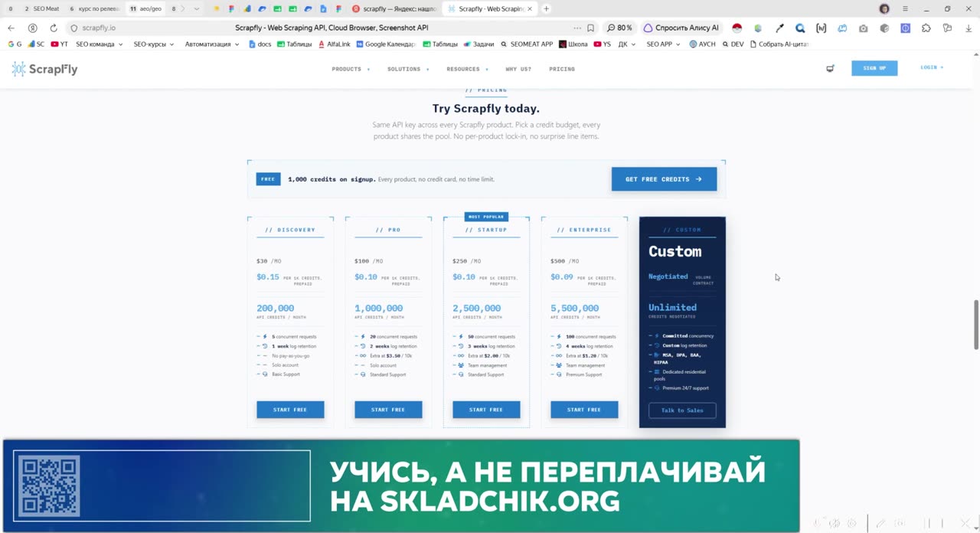Open the SEO-курсы bookmarks folder
980x533 pixels.
pos(153,44)
